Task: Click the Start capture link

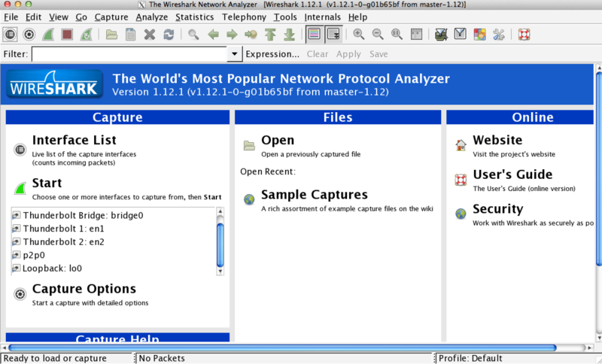Action: 47,183
